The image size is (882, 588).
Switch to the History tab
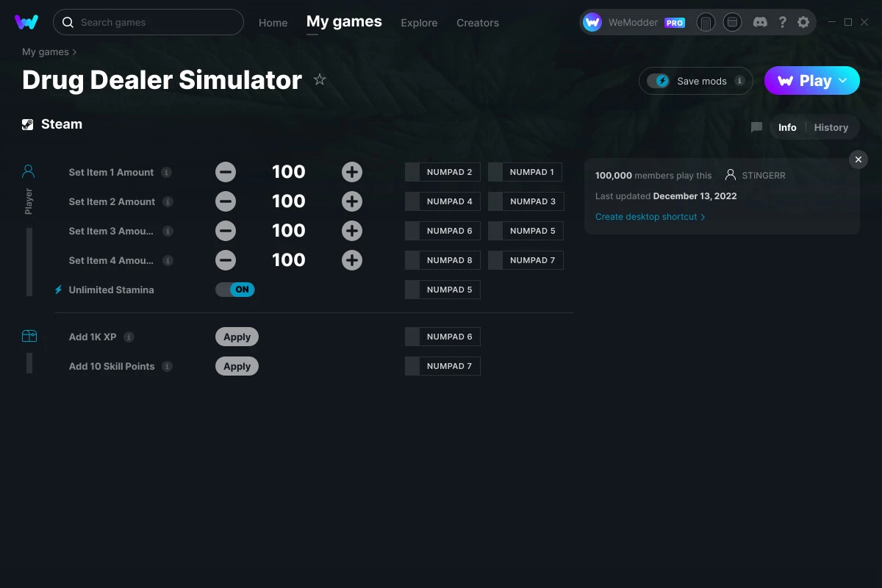pos(831,126)
